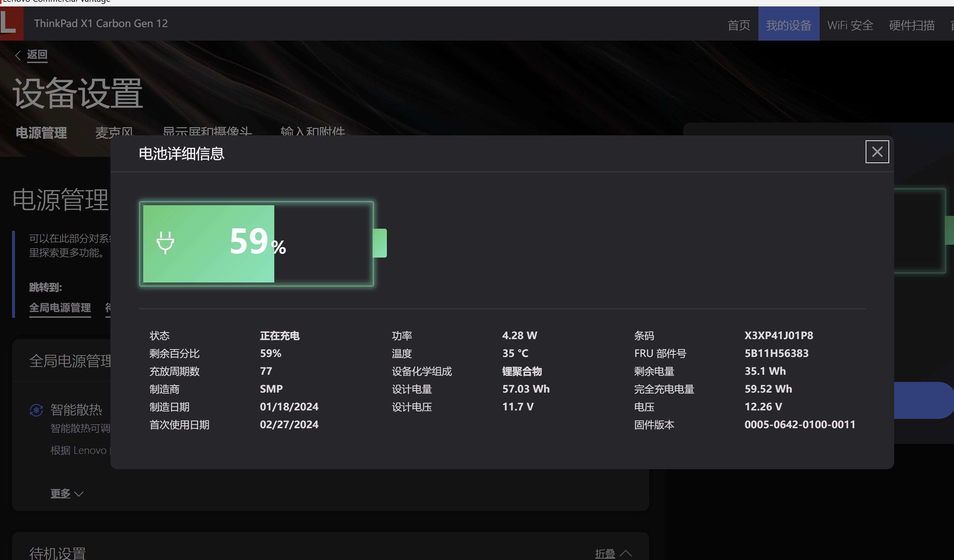Click the back chevron arrow icon
This screenshot has height=560, width=954.
click(17, 55)
